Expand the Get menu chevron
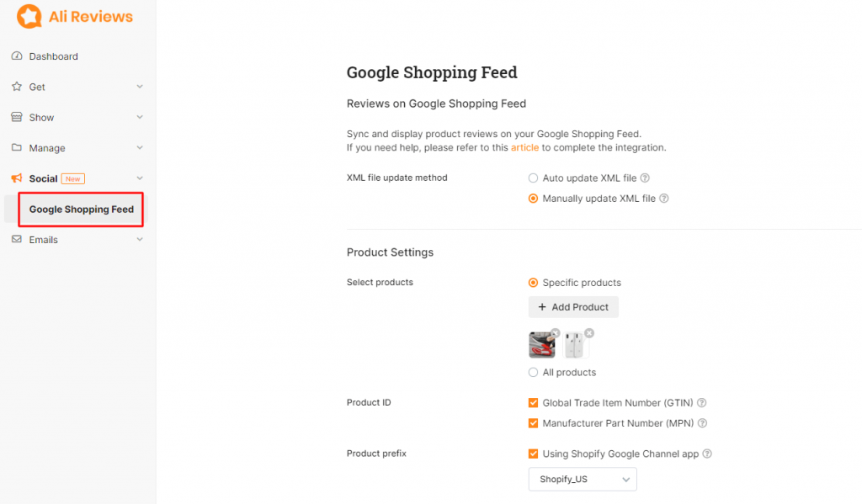Image resolution: width=862 pixels, height=504 pixels. coord(140,87)
